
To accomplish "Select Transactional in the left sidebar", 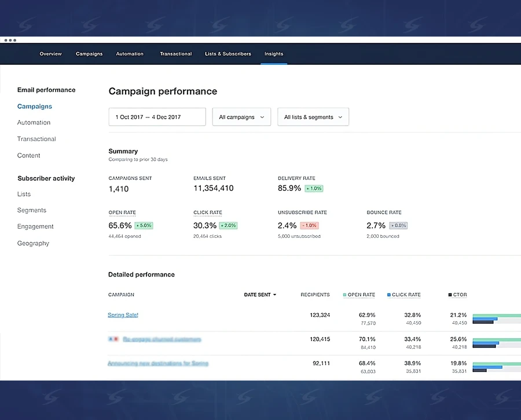I will click(x=36, y=139).
